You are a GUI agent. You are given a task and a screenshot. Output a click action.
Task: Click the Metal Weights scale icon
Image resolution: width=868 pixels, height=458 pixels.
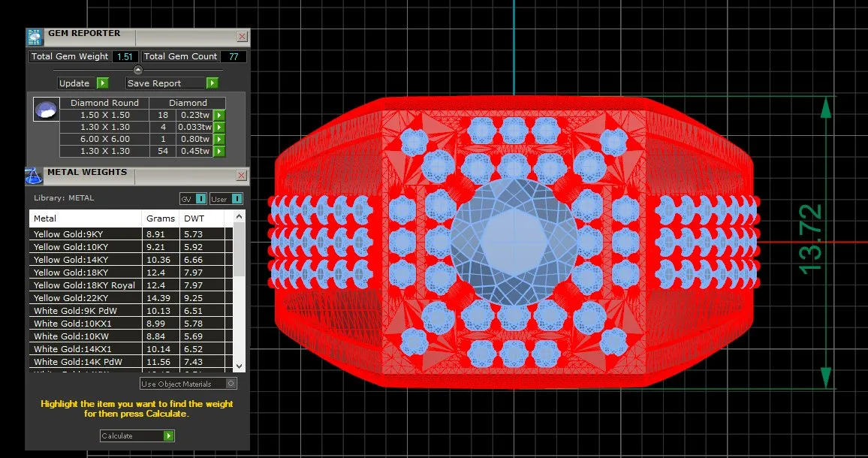tap(34, 176)
